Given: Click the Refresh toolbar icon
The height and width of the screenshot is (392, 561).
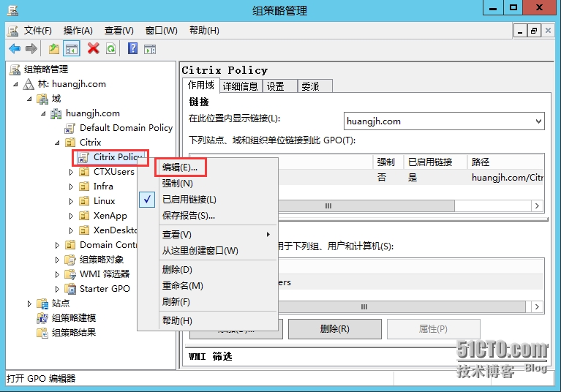Looking at the screenshot, I should coord(111,49).
